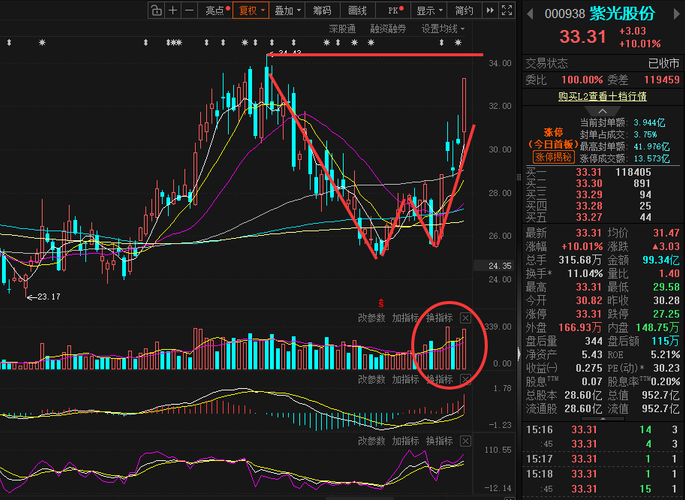Open the PK comparison feature
The image size is (685, 500).
click(395, 10)
